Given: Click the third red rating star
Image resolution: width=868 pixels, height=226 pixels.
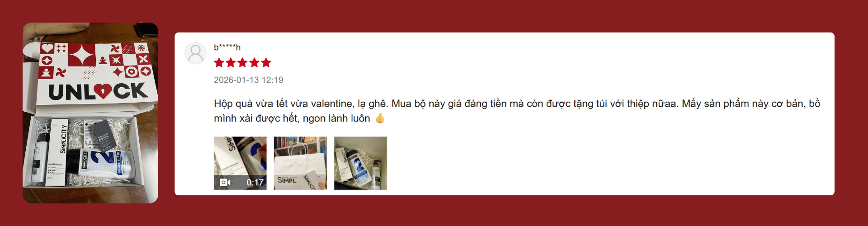Looking at the screenshot, I should pos(243,63).
